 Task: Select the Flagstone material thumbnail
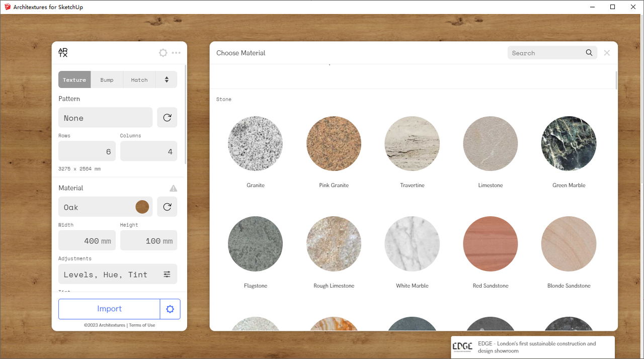tap(255, 244)
